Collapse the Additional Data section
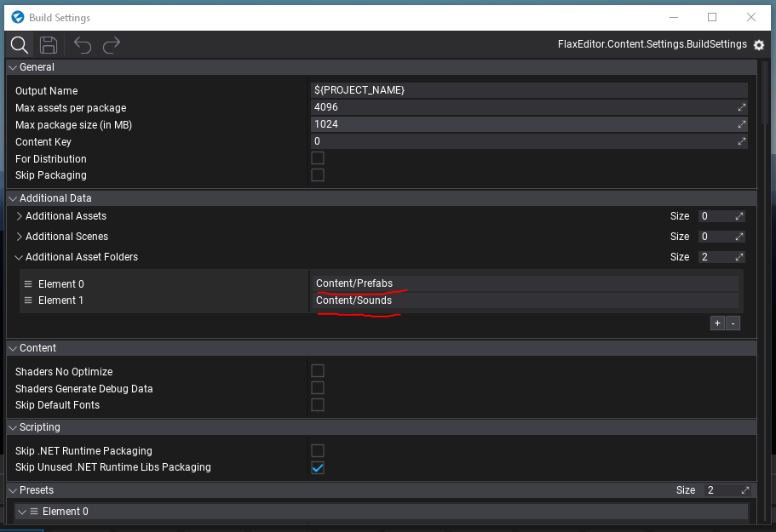This screenshot has height=532, width=776. (13, 198)
